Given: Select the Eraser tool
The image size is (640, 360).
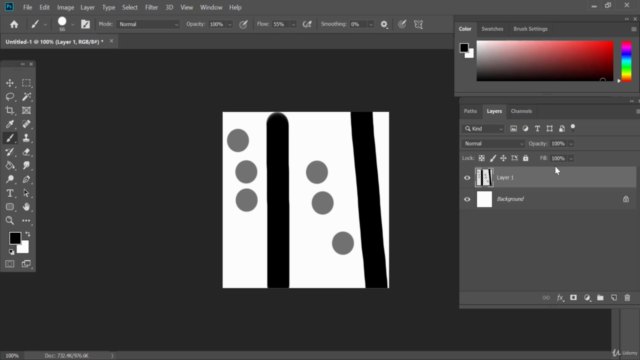Looking at the screenshot, I should pyautogui.click(x=26, y=152).
